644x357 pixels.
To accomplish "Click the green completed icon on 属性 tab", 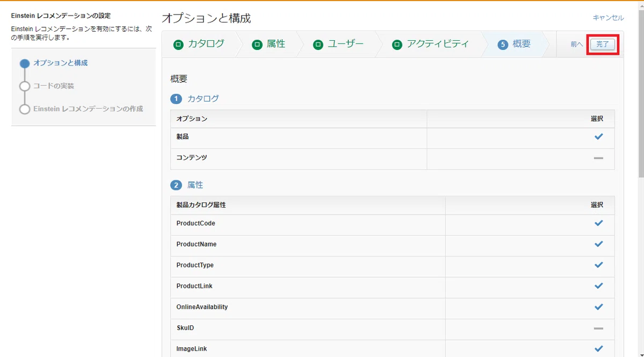I will point(257,45).
